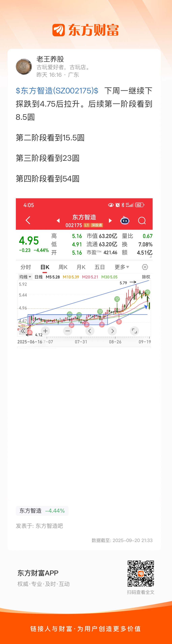The height and width of the screenshot is (644, 172).
Task: Click the 08-26 date on the axis
Action: point(115,342)
